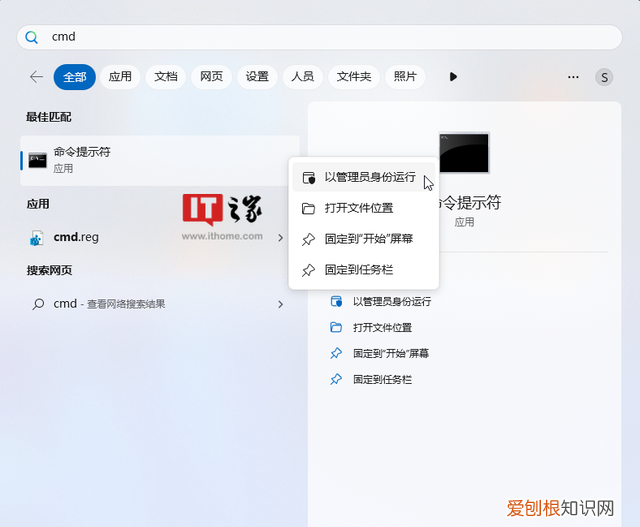This screenshot has height=527, width=640.
Task: Click the Command Prompt icon in best match
Action: [x=38, y=160]
